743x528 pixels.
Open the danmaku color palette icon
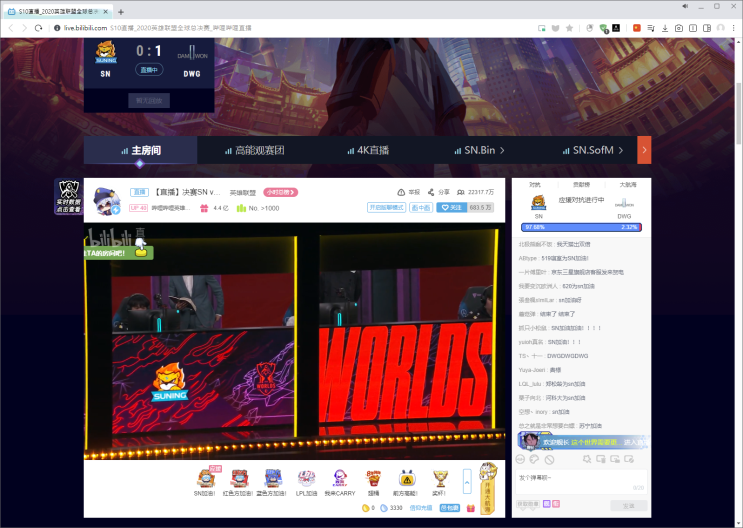pos(535,459)
